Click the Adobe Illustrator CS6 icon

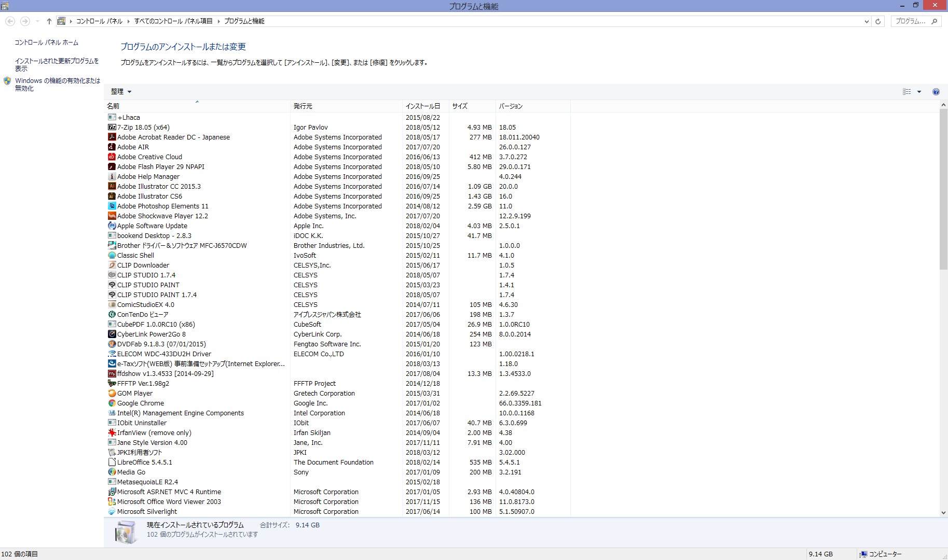point(112,196)
